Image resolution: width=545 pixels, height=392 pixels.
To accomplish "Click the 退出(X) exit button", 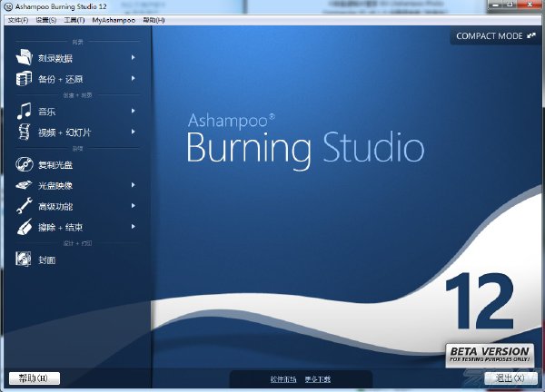I will [x=510, y=378].
